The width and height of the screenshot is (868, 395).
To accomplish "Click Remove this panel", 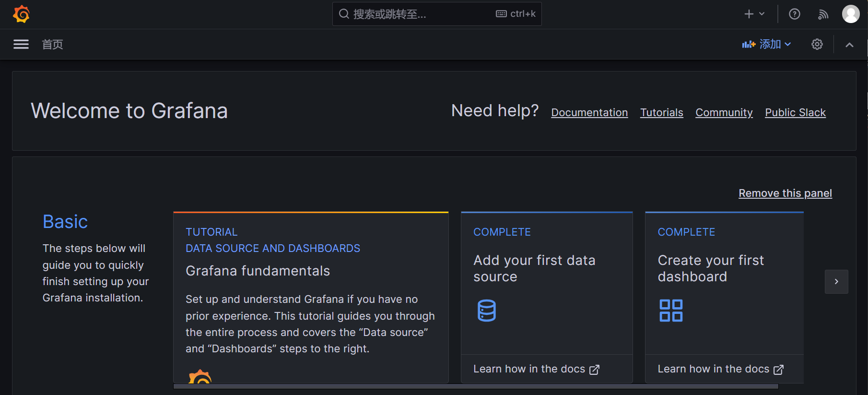I will (785, 193).
